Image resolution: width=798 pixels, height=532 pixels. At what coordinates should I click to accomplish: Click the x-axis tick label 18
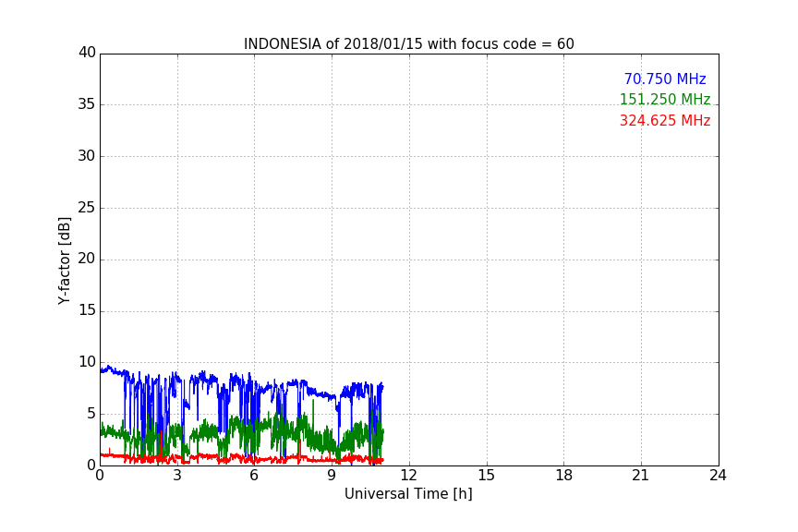pyautogui.click(x=564, y=476)
